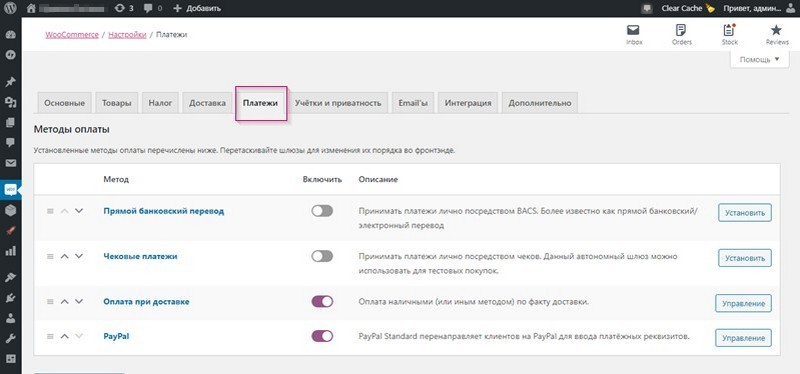Grab the drag handle for PayPal row
Image resolution: width=800 pixels, height=374 pixels.
click(50, 336)
